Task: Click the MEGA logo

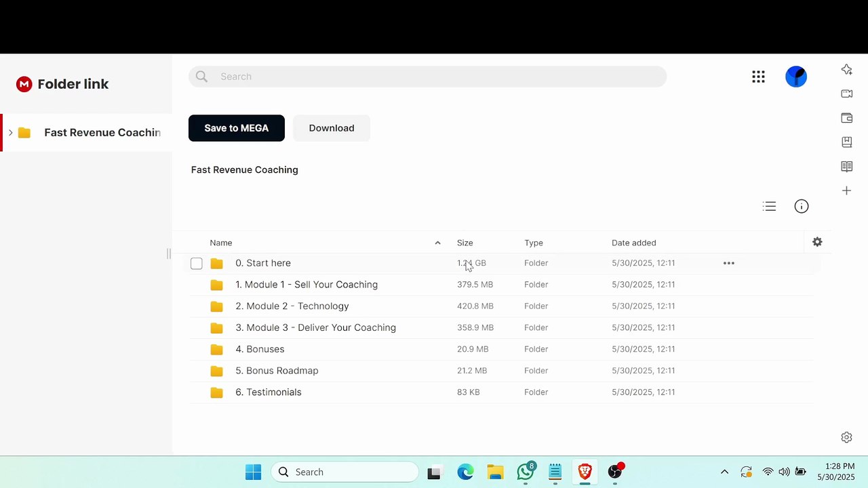Action: tap(24, 84)
